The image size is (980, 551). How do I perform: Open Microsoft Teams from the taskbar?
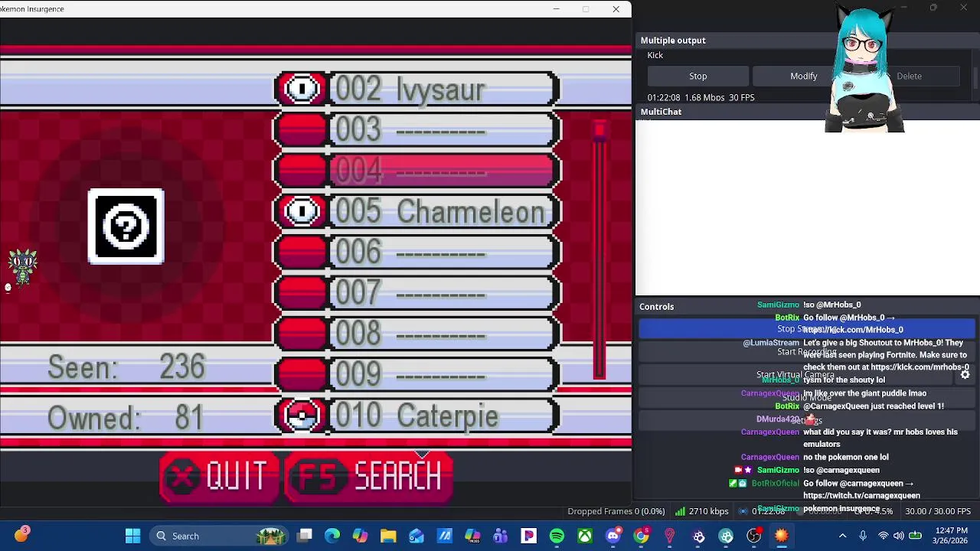pyautogui.click(x=501, y=536)
